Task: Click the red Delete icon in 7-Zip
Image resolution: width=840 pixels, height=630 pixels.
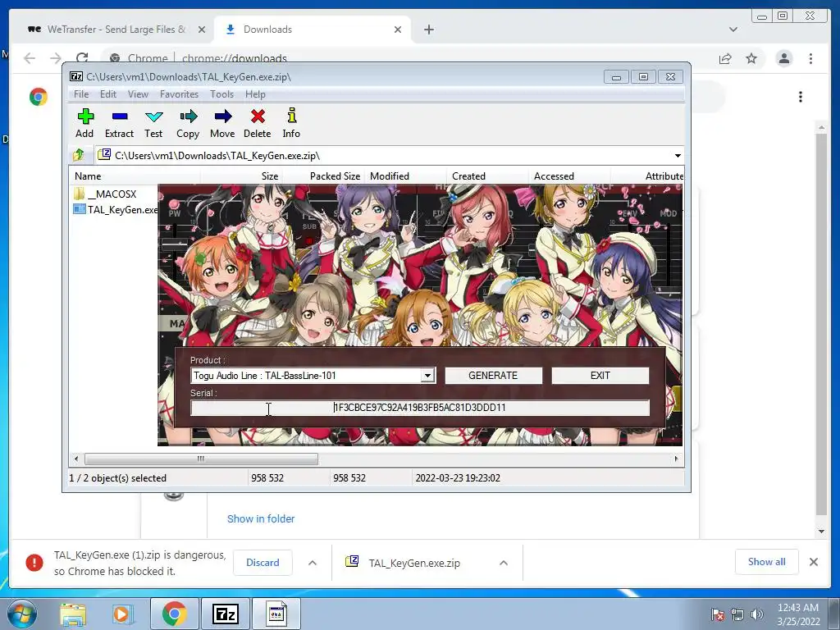Action: tap(257, 123)
